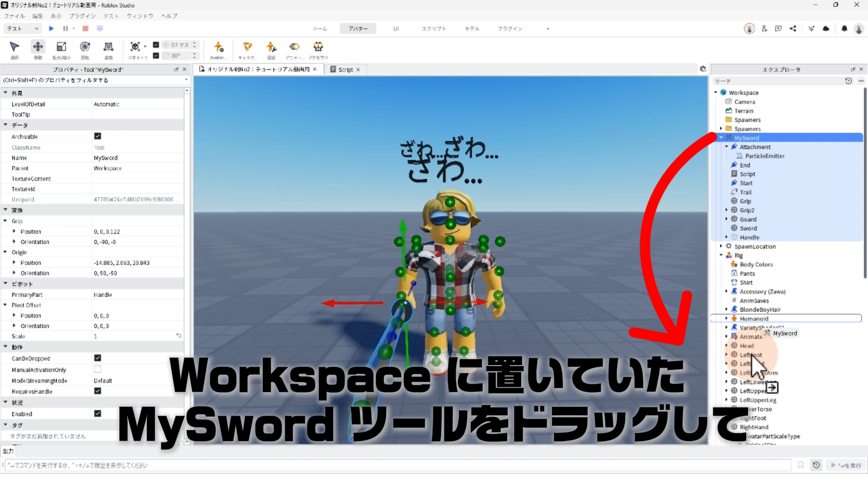Image resolution: width=868 pixels, height=488 pixels.
Task: Open the テスト mode dropdown
Action: pos(23,28)
